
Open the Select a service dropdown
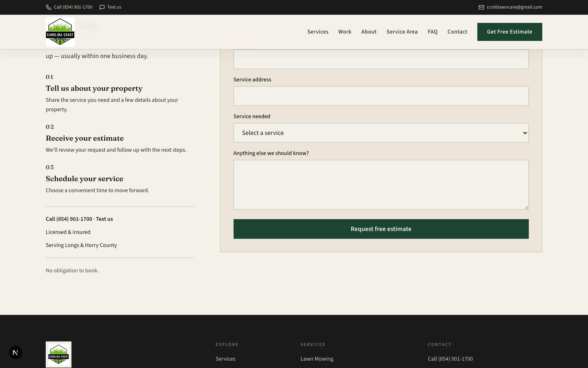(x=381, y=133)
